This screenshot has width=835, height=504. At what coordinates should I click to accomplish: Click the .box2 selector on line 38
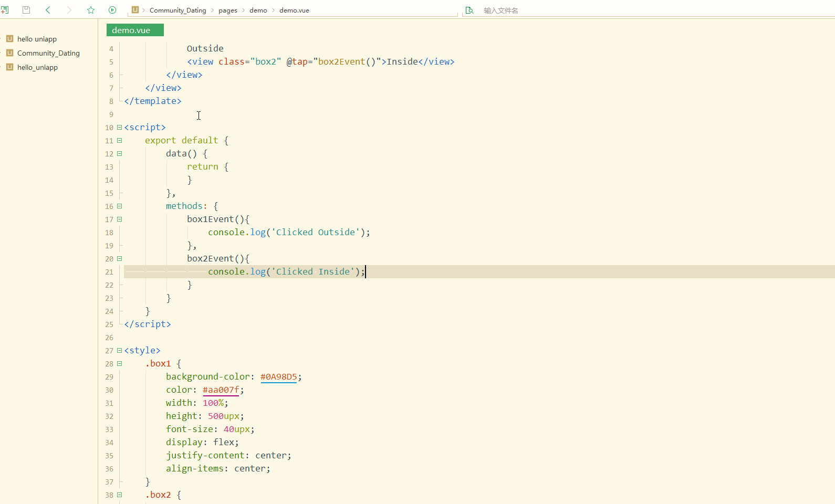click(158, 495)
